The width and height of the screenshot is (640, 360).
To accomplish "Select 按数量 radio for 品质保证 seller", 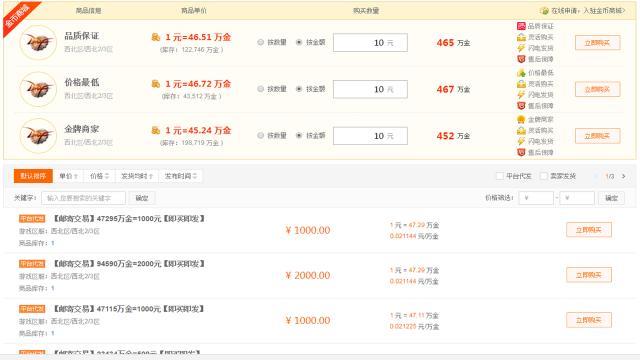I will tap(260, 42).
